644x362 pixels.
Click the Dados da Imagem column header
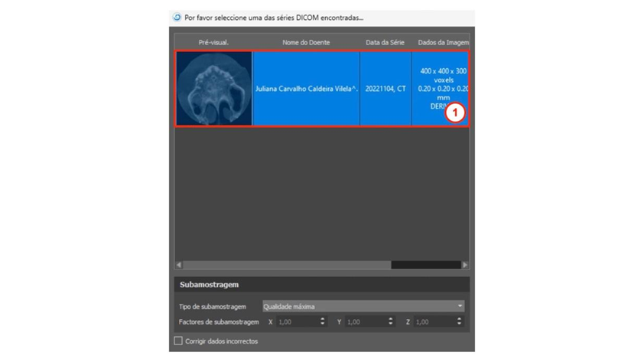(442, 43)
